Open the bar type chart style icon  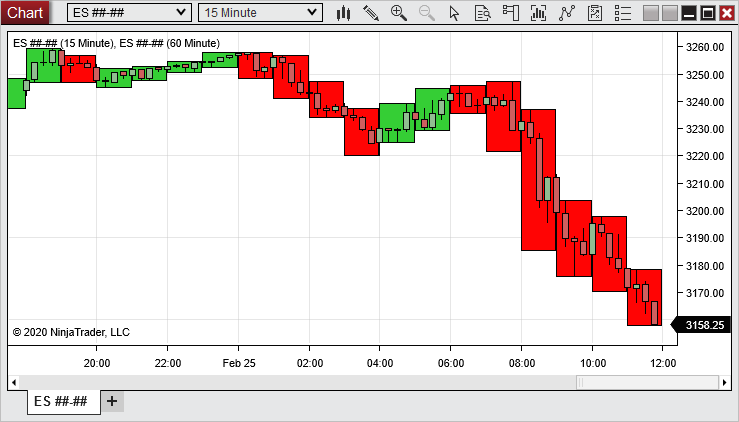pos(343,13)
